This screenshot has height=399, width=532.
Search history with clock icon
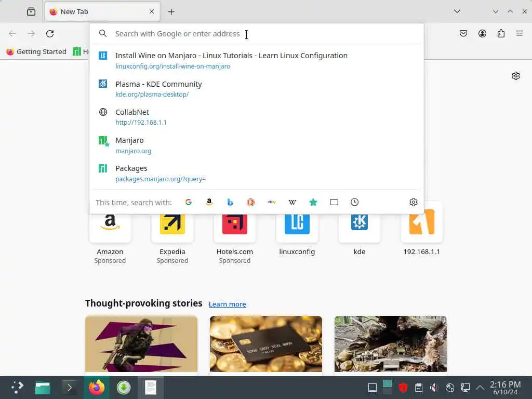(354, 202)
